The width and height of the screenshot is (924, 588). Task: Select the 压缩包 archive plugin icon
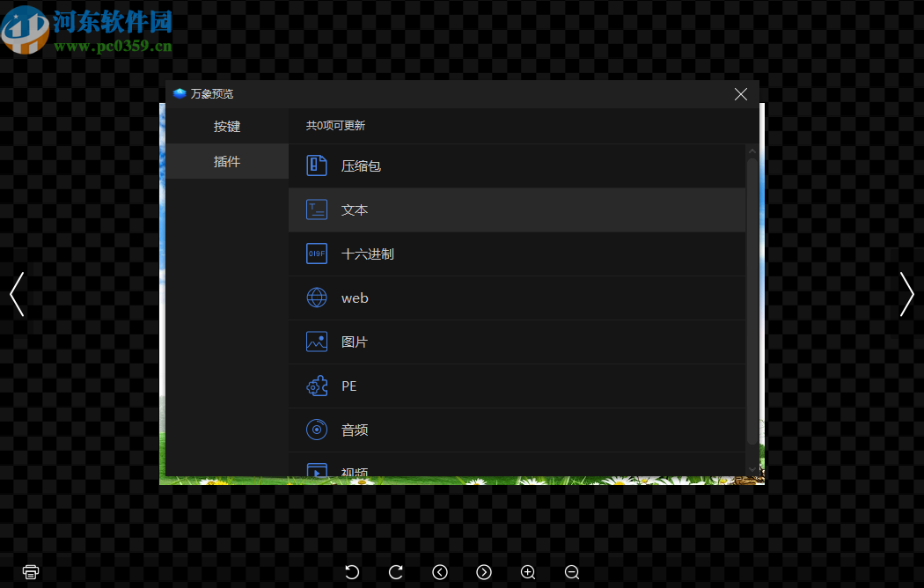(317, 165)
